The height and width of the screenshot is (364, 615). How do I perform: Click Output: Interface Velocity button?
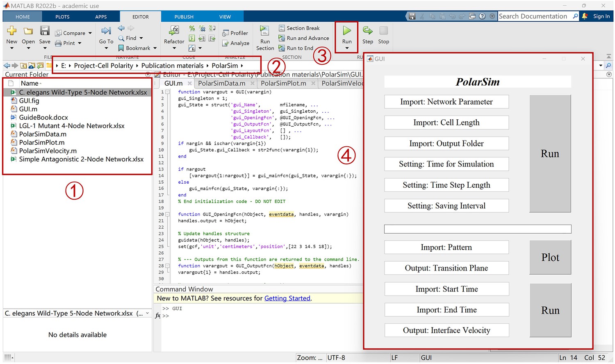pos(446,330)
